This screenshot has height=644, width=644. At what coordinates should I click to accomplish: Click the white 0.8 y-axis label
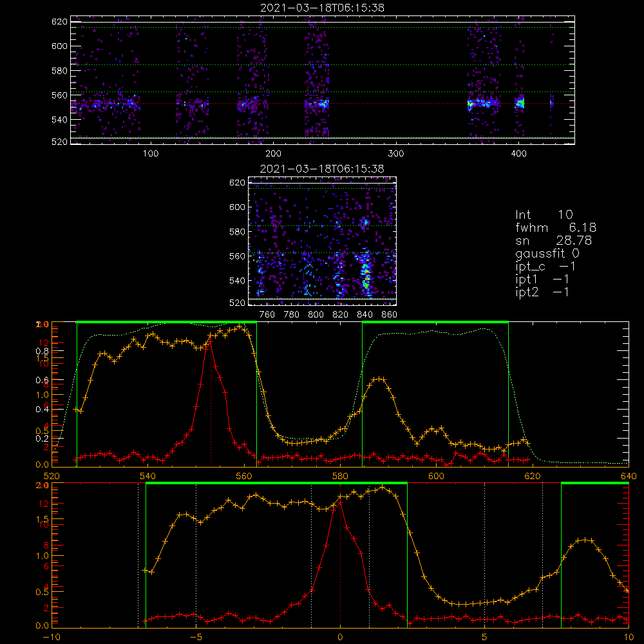42,351
